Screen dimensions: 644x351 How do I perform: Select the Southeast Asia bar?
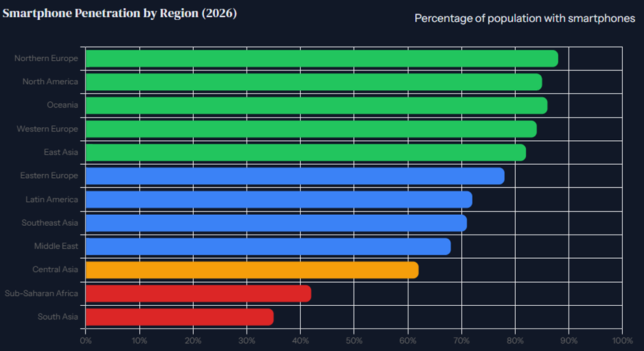276,223
